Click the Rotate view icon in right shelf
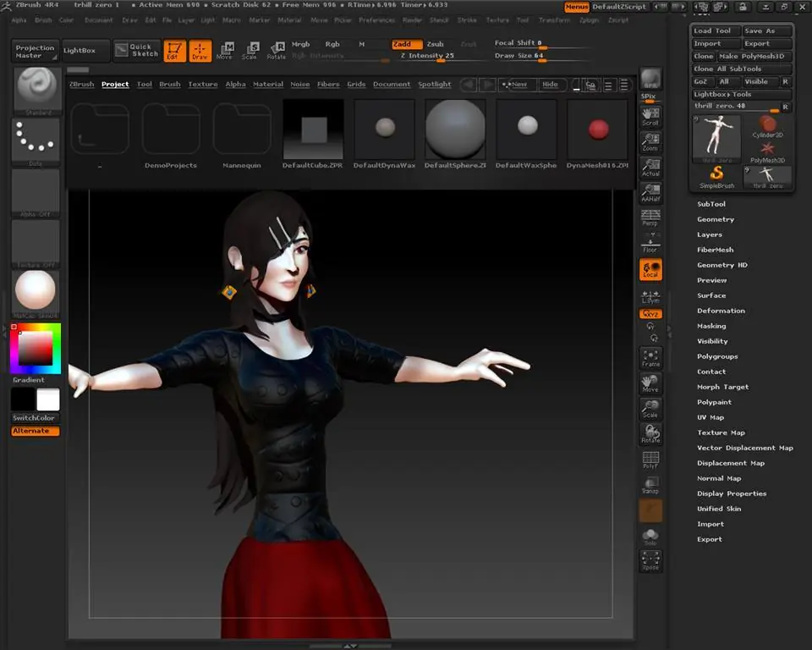The image size is (812, 650). (650, 434)
